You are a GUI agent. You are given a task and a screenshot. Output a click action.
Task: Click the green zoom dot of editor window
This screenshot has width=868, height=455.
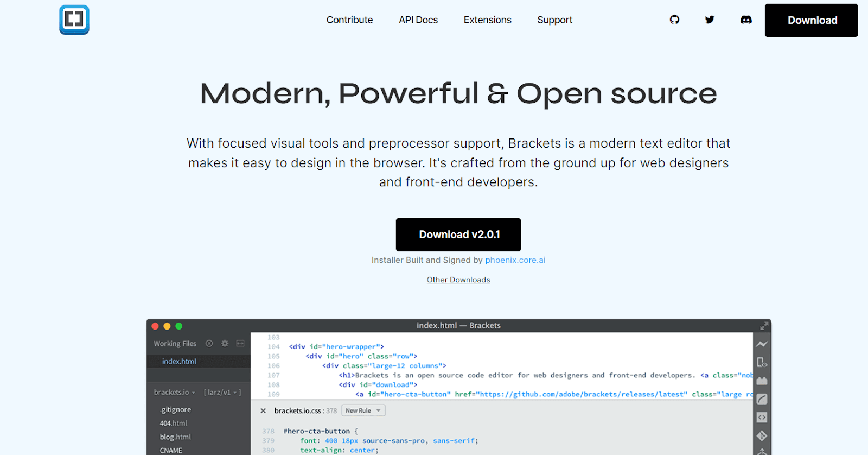click(179, 326)
